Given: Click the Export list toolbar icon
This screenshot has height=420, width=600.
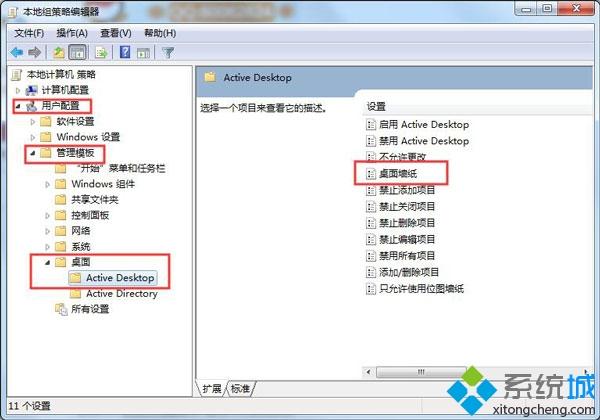Looking at the screenshot, I should (101, 52).
